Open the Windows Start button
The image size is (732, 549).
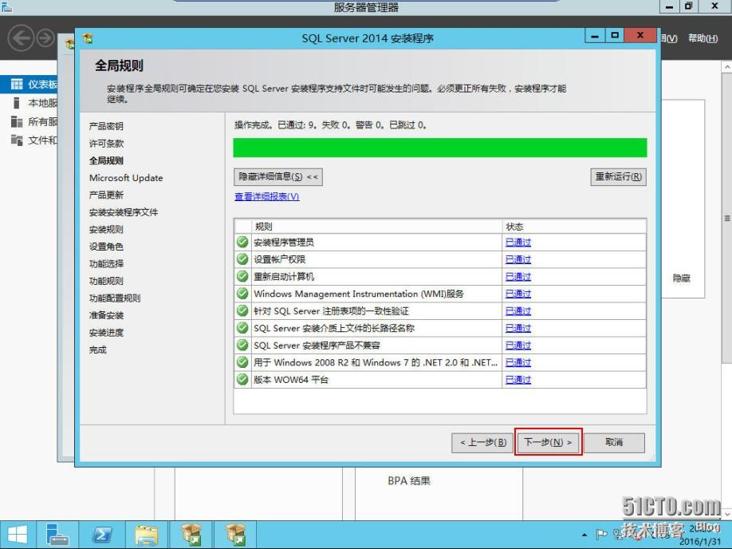coord(17,535)
